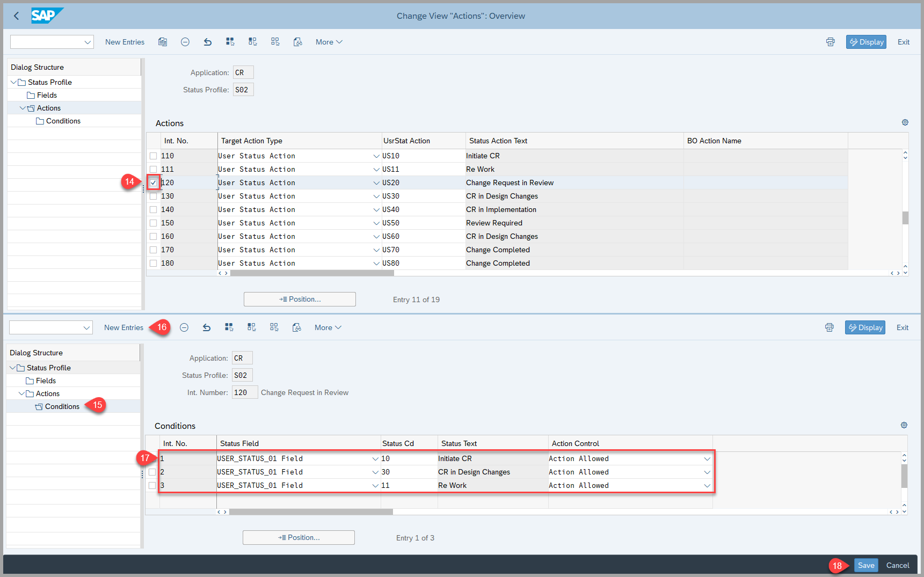The height and width of the screenshot is (577, 924).
Task: Click the undo icon in the lower toolbar
Action: (207, 327)
